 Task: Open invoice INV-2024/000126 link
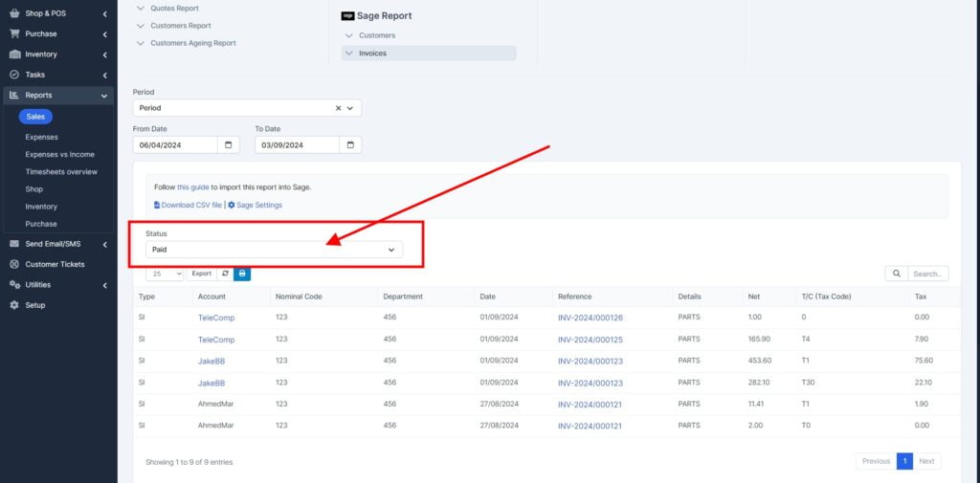click(x=590, y=318)
